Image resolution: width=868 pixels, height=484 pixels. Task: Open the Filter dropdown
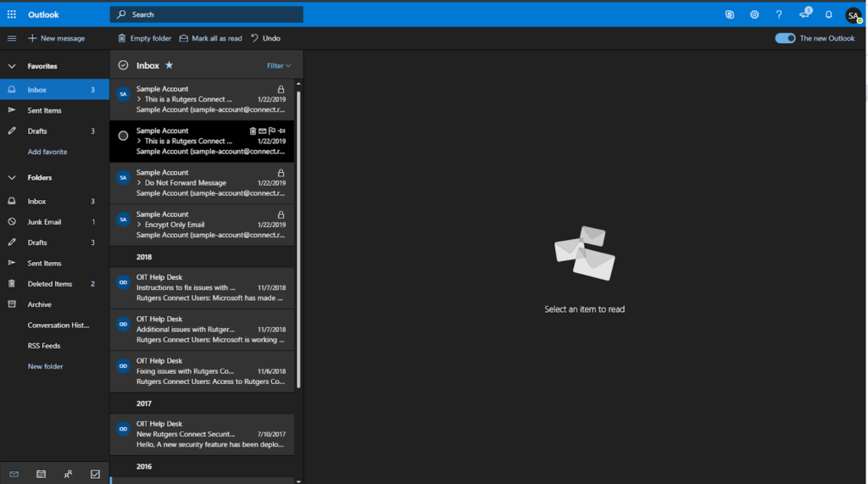[x=278, y=65]
